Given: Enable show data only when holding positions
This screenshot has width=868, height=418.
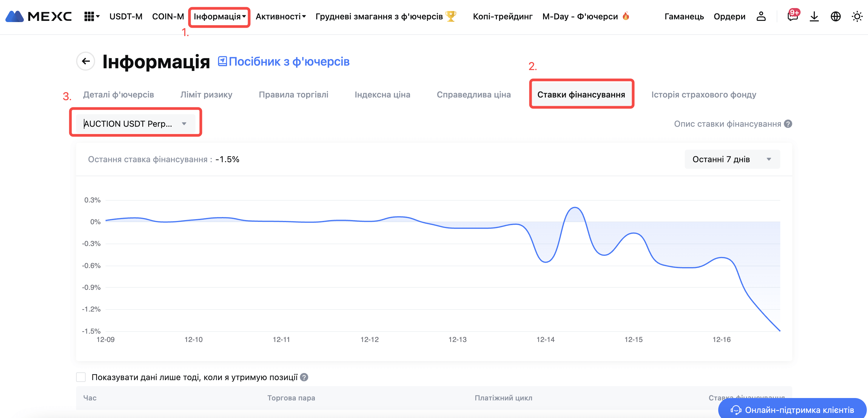Looking at the screenshot, I should point(81,377).
